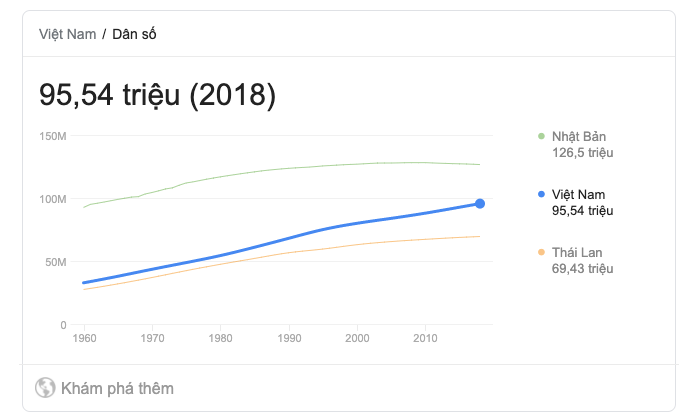699x417 pixels.
Task: Click the orange Thái Lan legend dot
Action: (541, 252)
